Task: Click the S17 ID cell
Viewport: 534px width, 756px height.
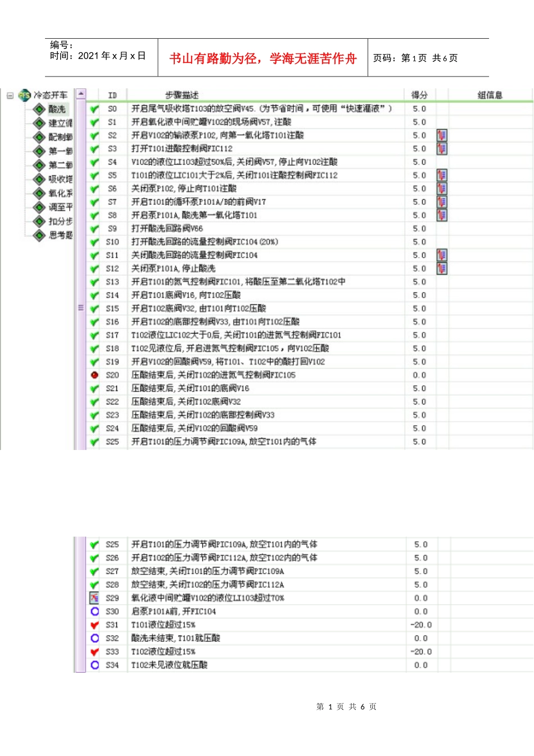Action: pyautogui.click(x=112, y=335)
